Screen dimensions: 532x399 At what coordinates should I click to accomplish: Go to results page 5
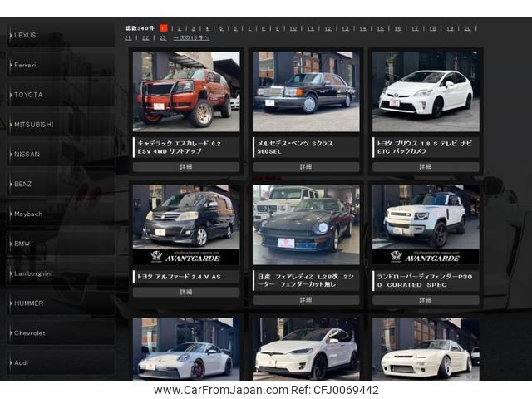(x=222, y=28)
